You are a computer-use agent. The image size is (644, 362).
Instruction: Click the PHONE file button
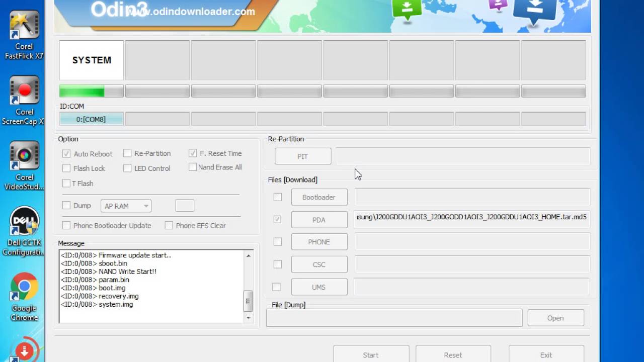[319, 242]
